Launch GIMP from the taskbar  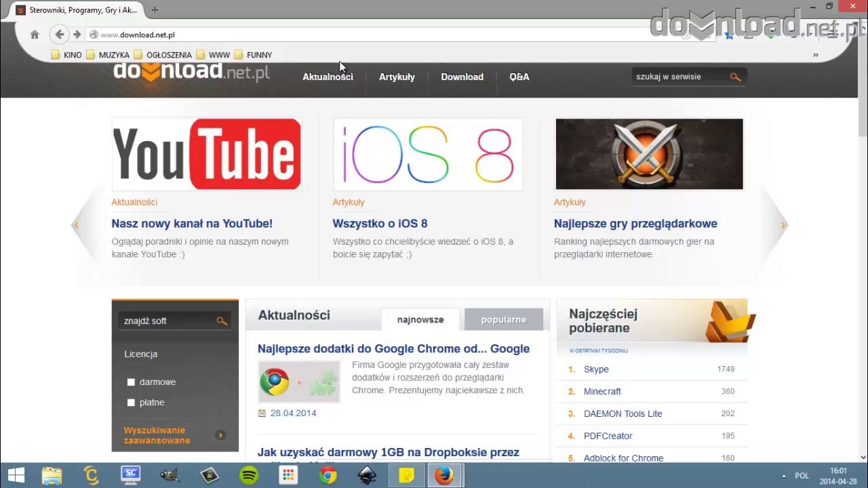click(170, 475)
